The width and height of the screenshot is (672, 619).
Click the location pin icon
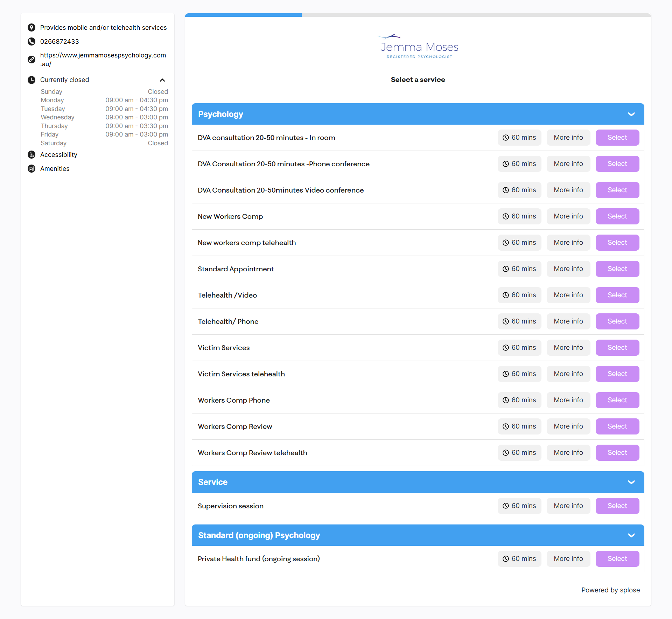click(x=31, y=28)
